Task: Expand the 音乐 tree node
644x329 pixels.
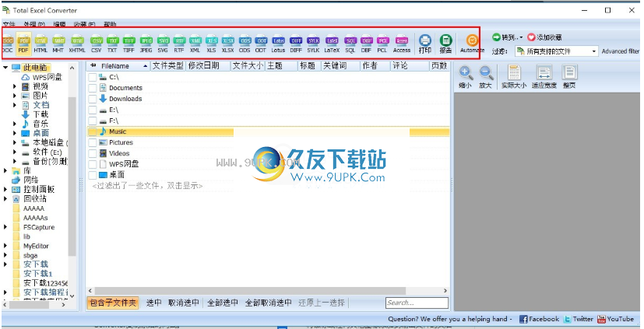Action: (x=15, y=124)
